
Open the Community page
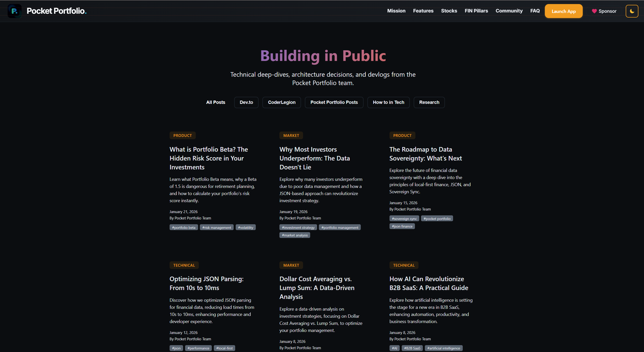pos(509,11)
